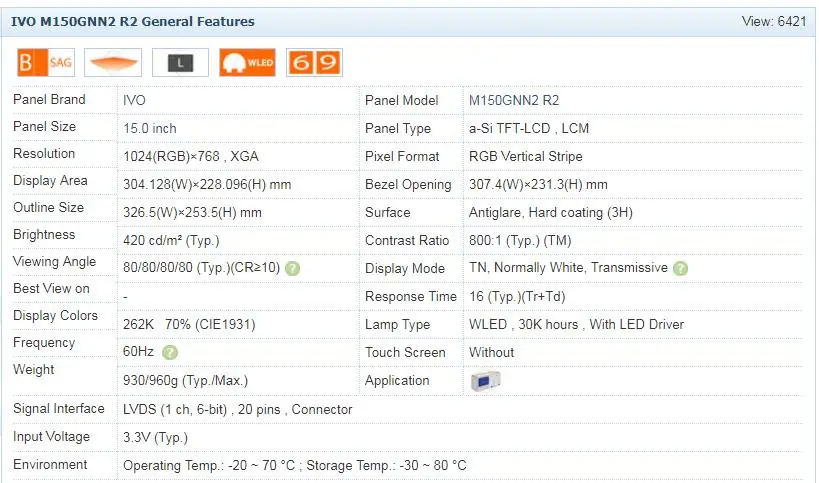Click the Panel Brand label
The image size is (819, 483).
pos(49,100)
